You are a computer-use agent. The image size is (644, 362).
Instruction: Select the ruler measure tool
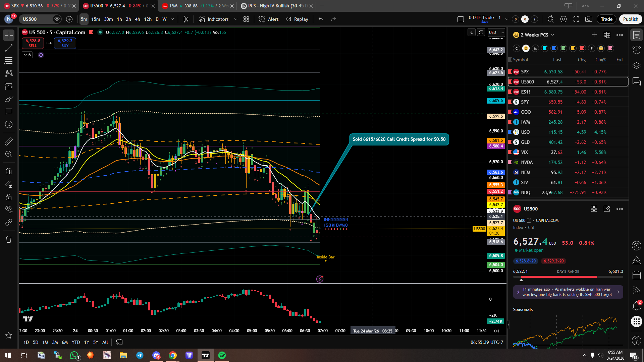point(9,141)
